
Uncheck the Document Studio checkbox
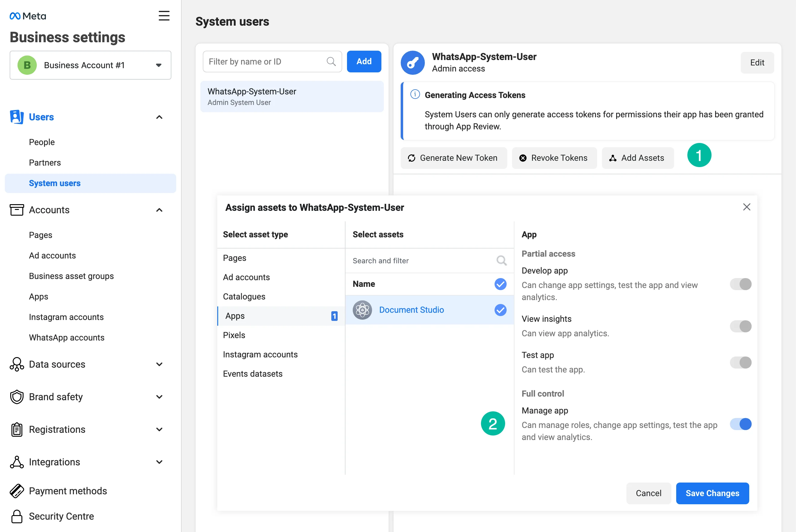coord(500,310)
